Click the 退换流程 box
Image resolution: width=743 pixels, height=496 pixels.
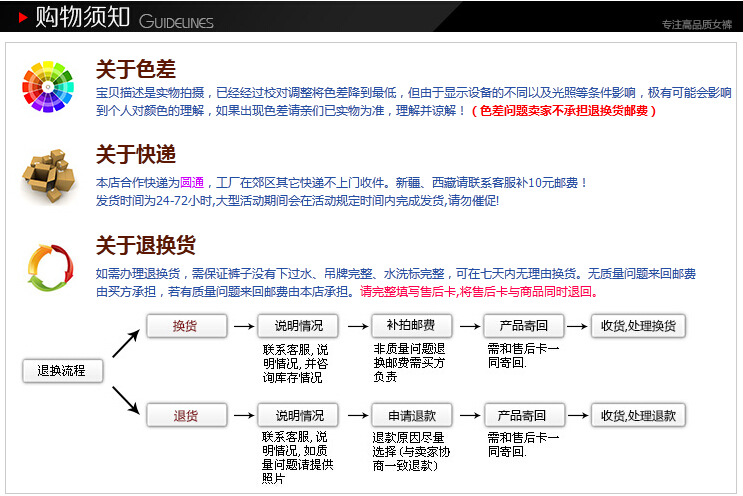tap(62, 371)
